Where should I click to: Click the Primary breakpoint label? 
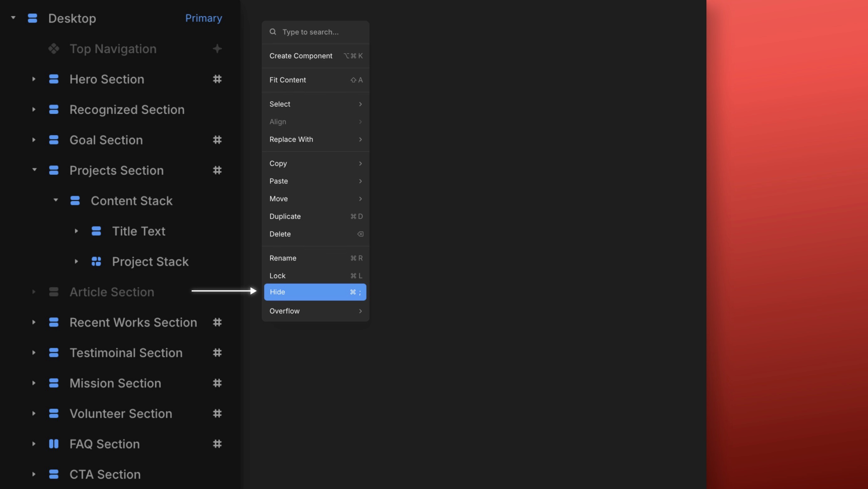204,18
